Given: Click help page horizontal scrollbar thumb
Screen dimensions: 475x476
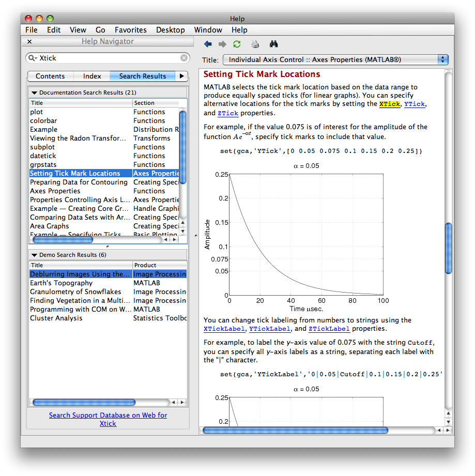Looking at the screenshot, I should click(295, 431).
